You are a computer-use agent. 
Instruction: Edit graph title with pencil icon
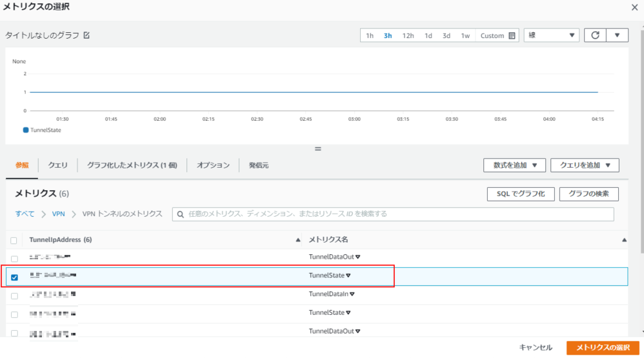coord(86,35)
